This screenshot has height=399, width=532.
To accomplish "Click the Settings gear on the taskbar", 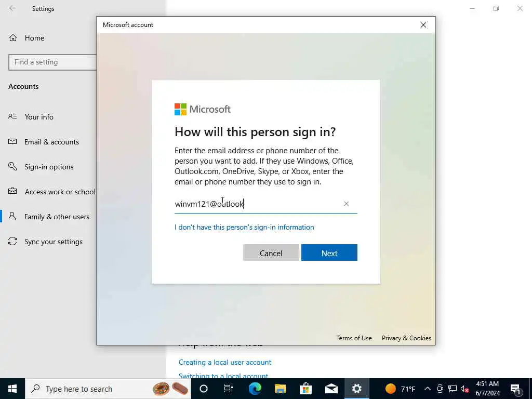I will [x=356, y=389].
